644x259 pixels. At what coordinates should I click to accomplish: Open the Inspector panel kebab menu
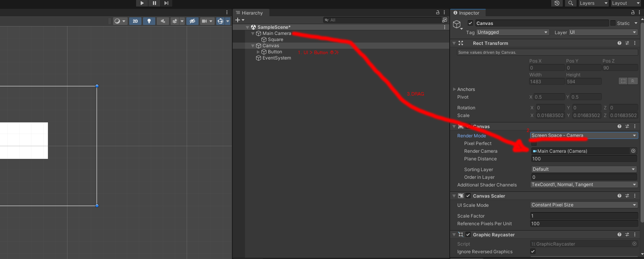pos(639,12)
